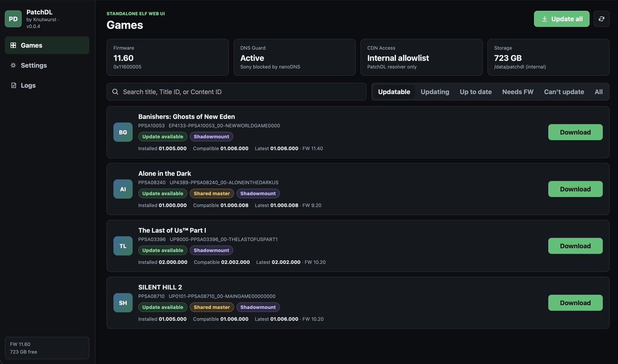Click the Firmware 11.60 info card

pos(168,57)
